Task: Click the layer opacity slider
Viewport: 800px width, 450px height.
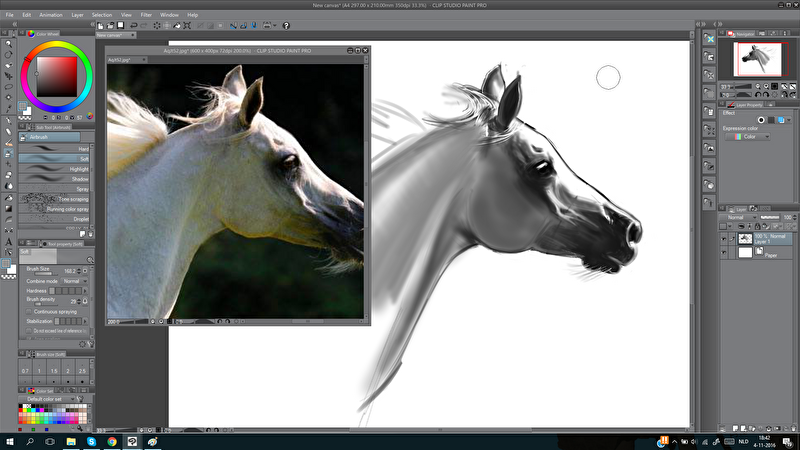Action: point(769,217)
